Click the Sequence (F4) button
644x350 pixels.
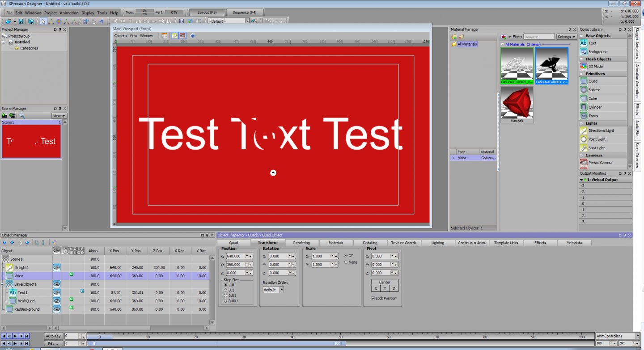(x=245, y=12)
